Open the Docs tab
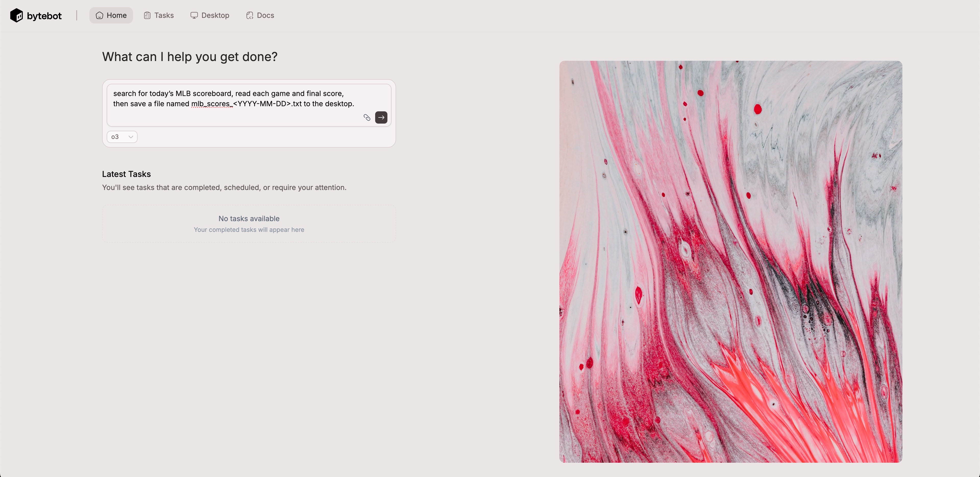This screenshot has width=980, height=477. coord(260,16)
